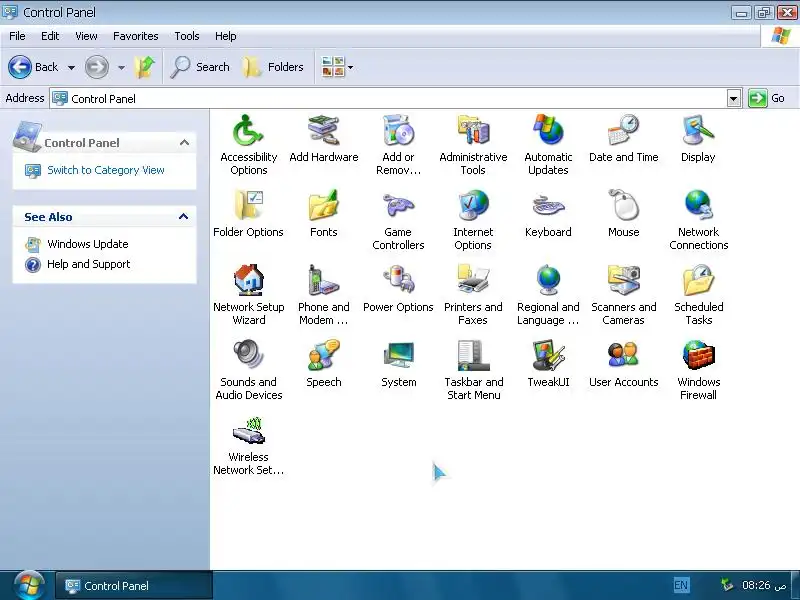This screenshot has height=600, width=800.
Task: Open the Favorites menu
Action: 136,36
